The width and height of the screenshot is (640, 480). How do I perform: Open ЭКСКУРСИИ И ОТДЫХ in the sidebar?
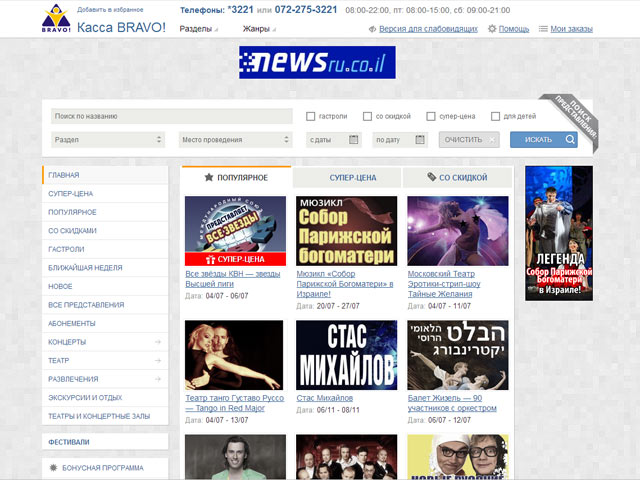(x=105, y=398)
